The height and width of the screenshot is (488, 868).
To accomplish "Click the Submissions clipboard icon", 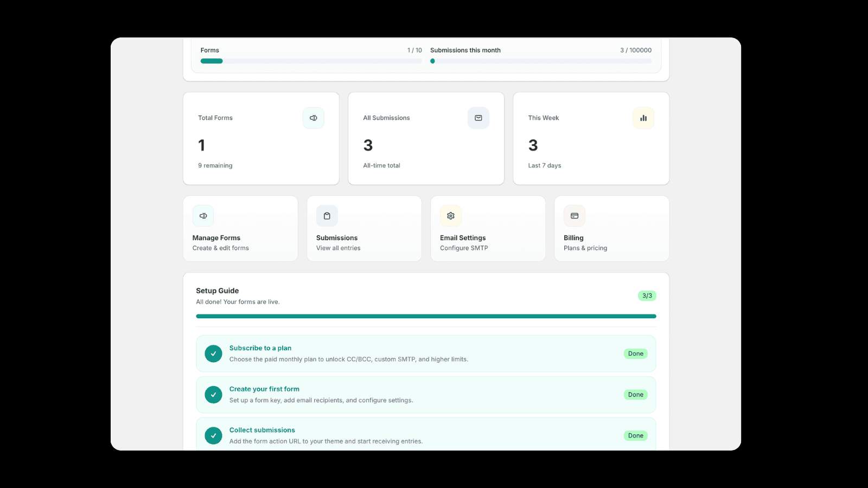I will pyautogui.click(x=327, y=216).
